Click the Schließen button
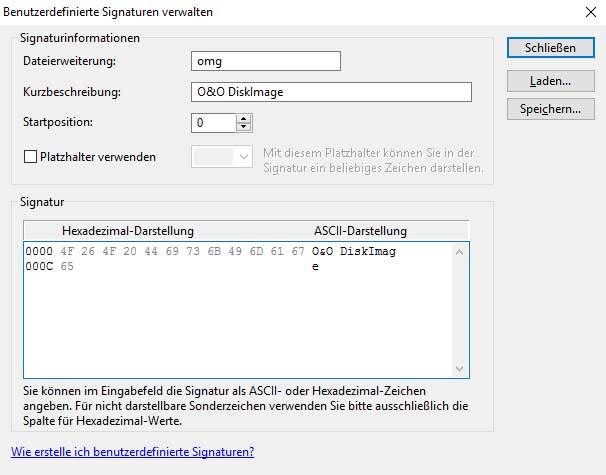This screenshot has width=606, height=475. [x=550, y=48]
